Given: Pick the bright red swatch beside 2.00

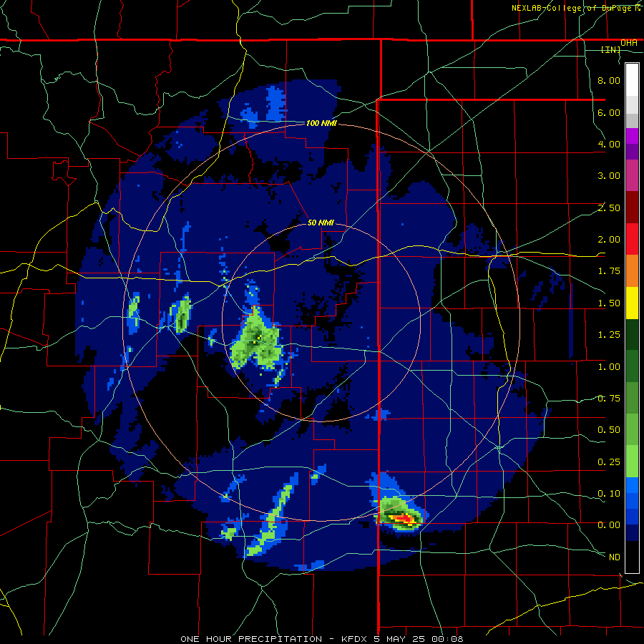Looking at the screenshot, I should 632,239.
